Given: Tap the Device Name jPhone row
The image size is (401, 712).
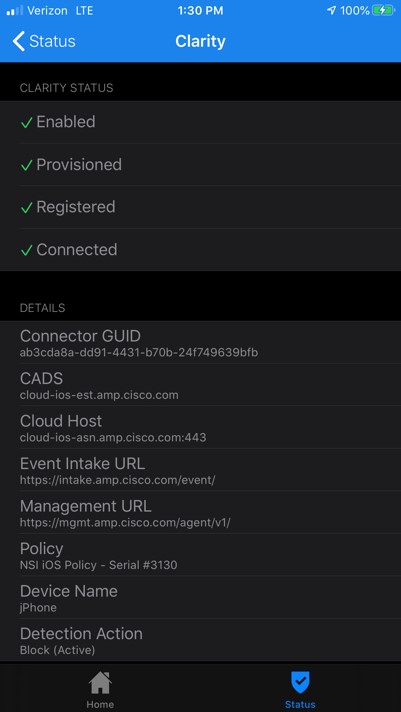Looking at the screenshot, I should (x=200, y=598).
